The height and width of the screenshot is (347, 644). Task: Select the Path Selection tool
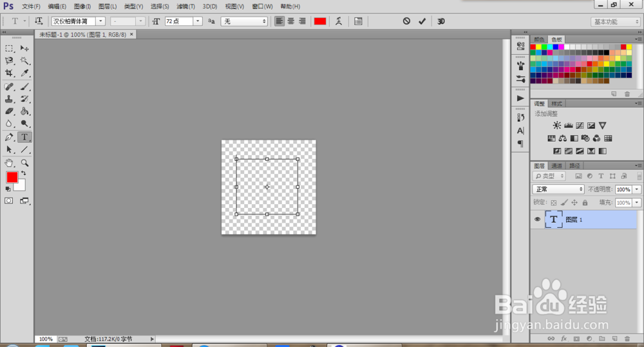(9, 149)
